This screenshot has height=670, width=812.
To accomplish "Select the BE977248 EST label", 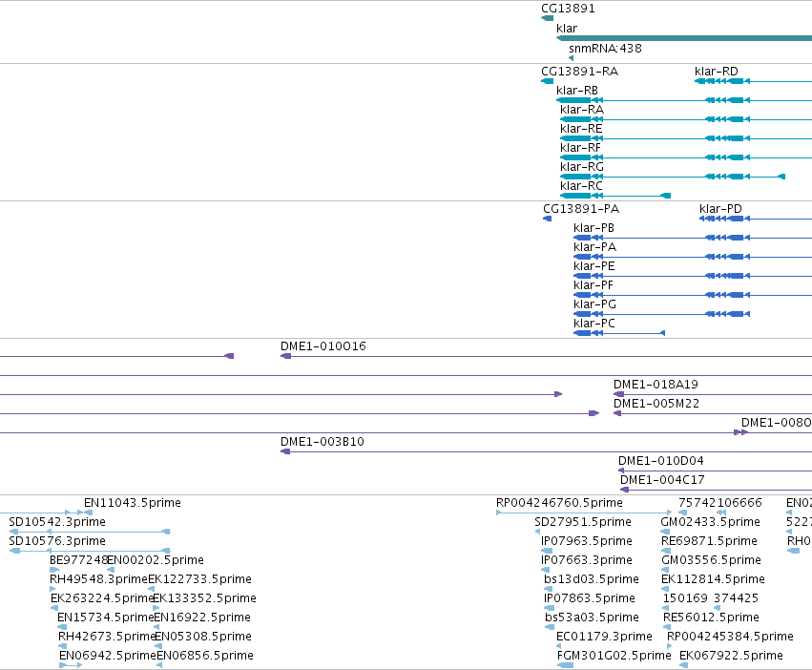I will pos(78,560).
